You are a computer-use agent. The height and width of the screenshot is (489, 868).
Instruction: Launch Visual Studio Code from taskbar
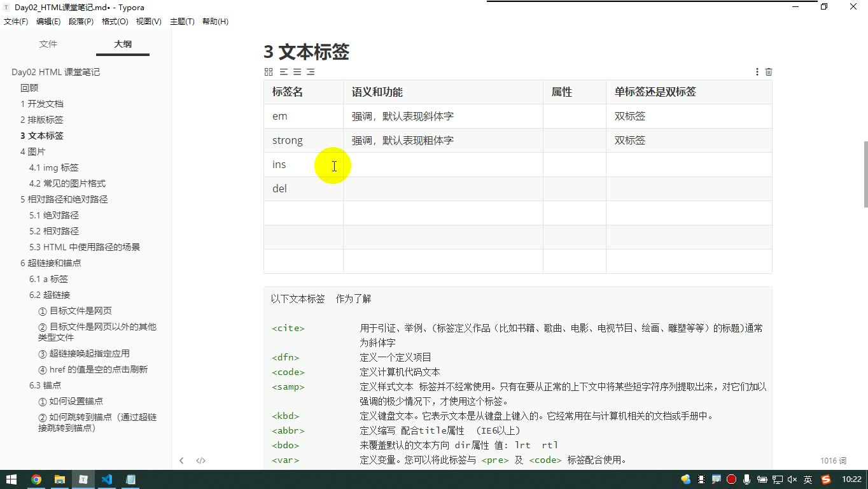click(x=107, y=479)
